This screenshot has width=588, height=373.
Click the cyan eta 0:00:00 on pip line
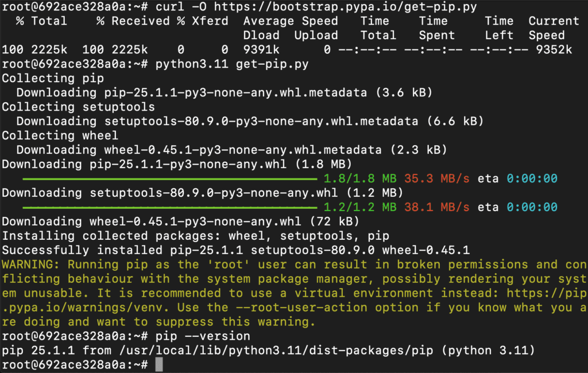532,178
